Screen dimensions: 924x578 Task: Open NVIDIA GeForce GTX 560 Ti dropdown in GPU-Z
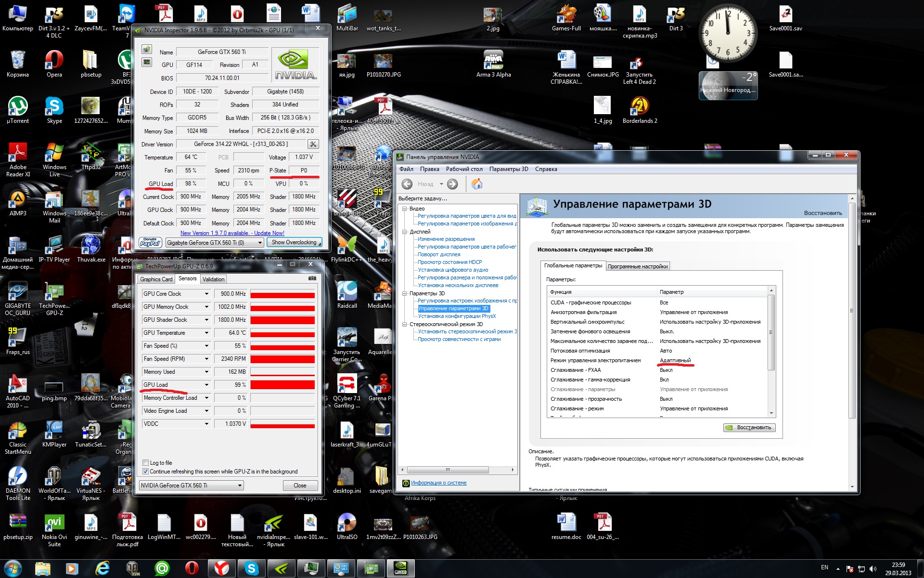(191, 486)
